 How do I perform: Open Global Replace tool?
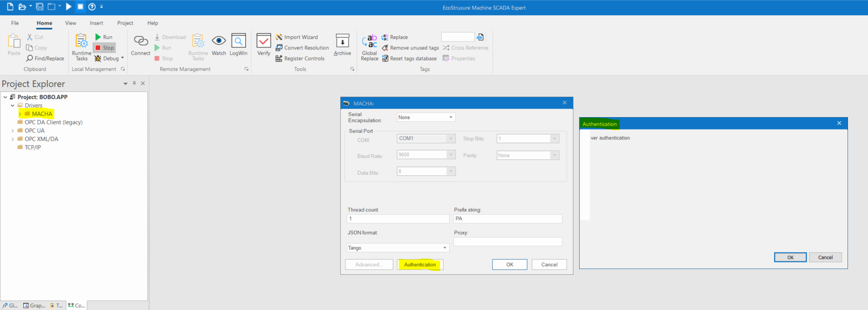tap(369, 47)
